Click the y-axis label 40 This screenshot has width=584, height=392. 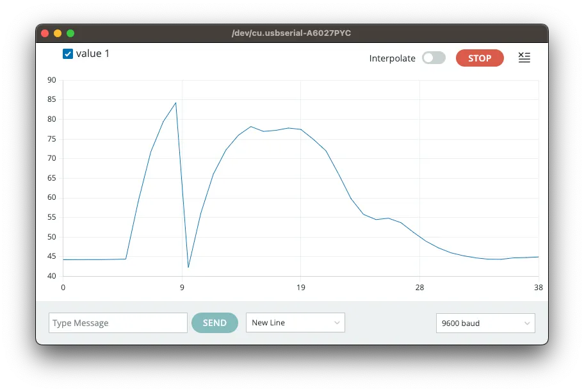(x=52, y=276)
